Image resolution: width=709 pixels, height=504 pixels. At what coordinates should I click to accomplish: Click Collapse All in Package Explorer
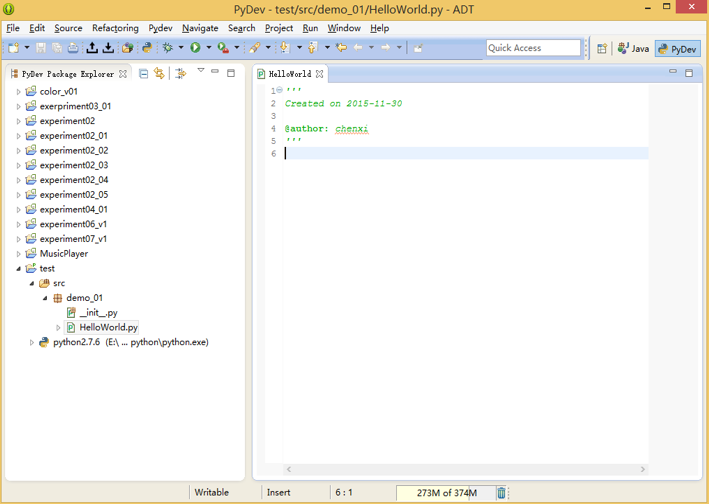tap(144, 73)
